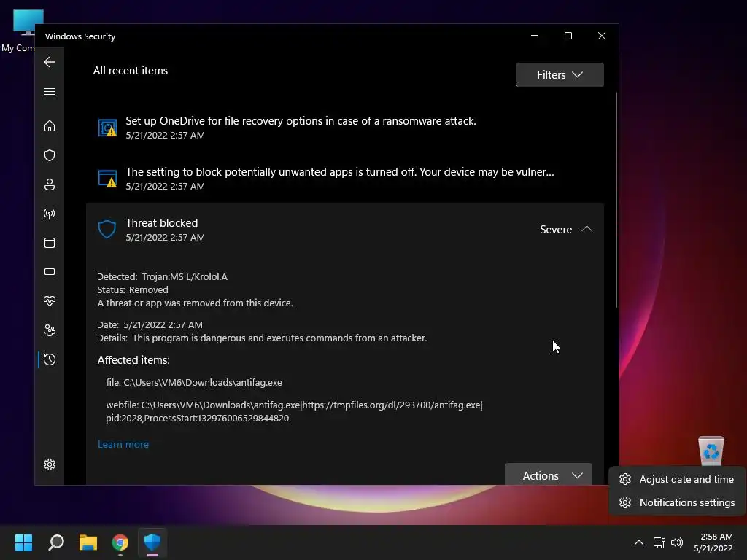Click the Recycle Bin desktop icon
Viewport: 747px width, 560px height.
(x=711, y=451)
